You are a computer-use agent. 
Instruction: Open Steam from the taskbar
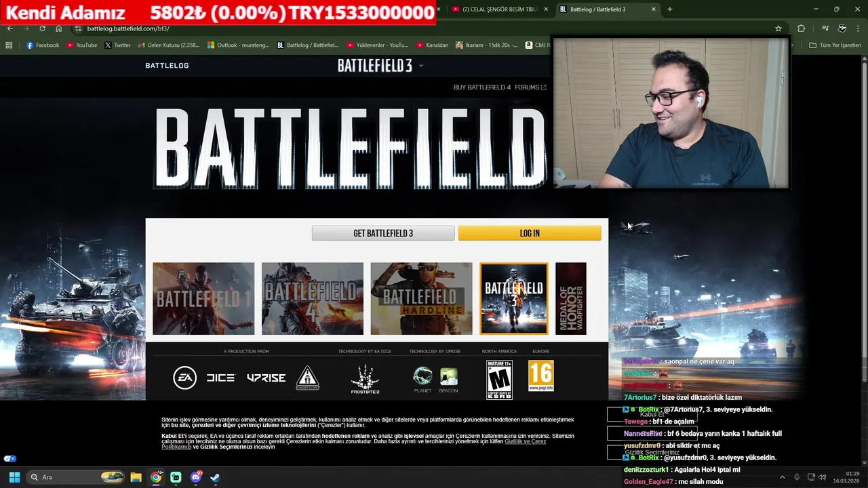(x=215, y=477)
